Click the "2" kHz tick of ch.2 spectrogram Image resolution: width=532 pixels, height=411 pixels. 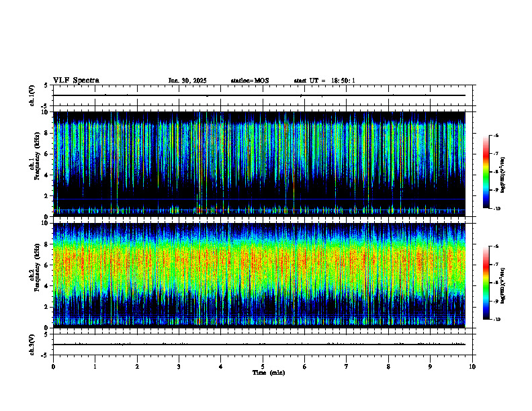point(47,307)
